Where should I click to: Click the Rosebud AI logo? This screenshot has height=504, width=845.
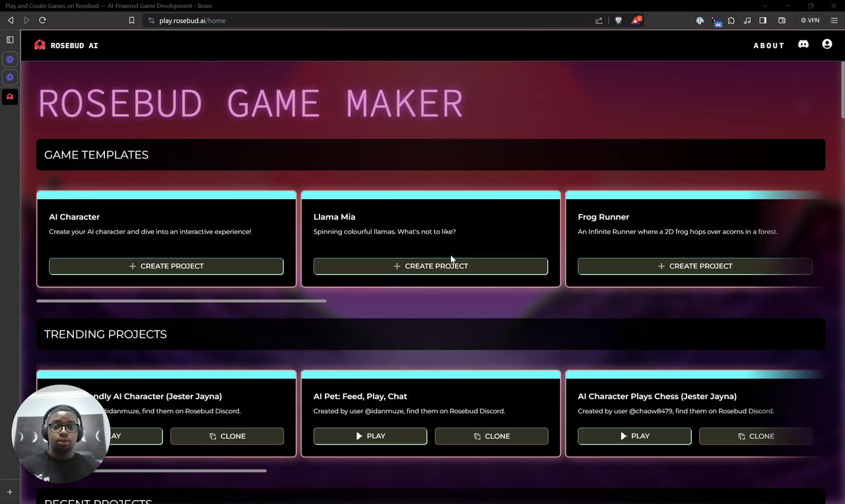click(66, 45)
